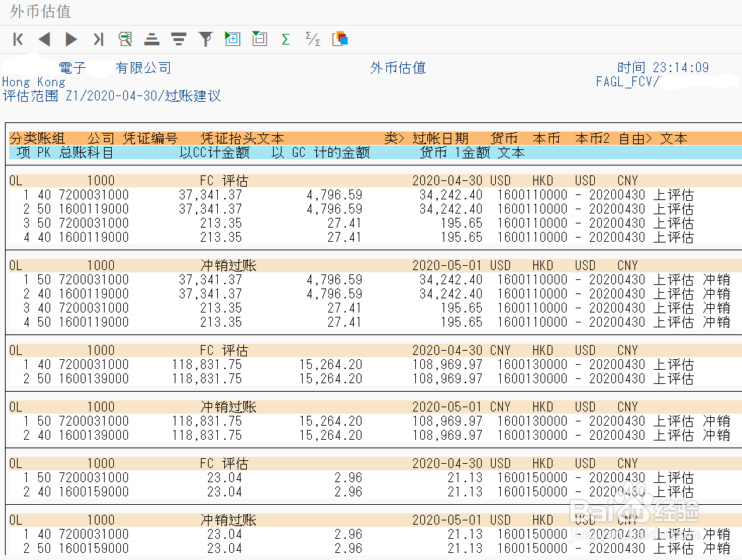Image resolution: width=742 pixels, height=560 pixels.
Task: Open the colored squares layout icon
Action: click(340, 40)
